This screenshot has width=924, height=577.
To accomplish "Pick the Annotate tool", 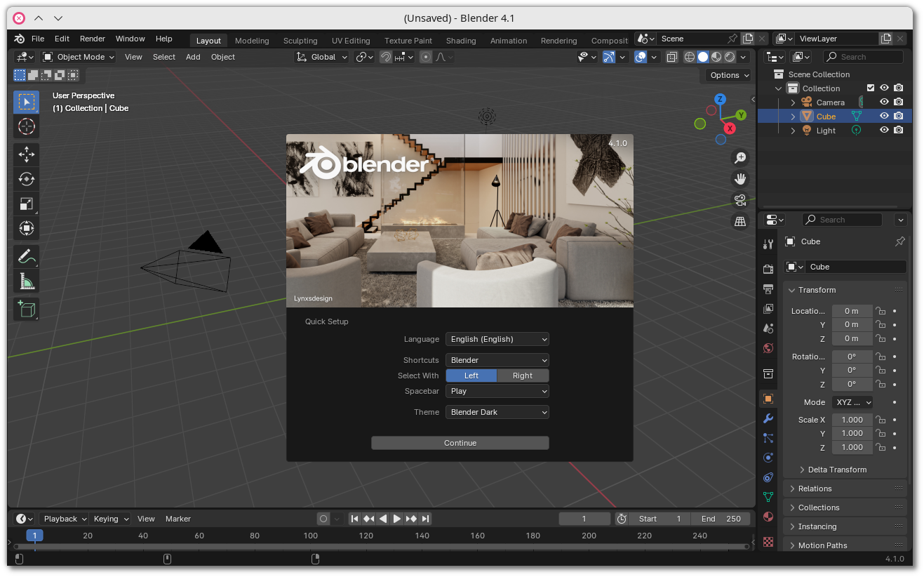I will 26,257.
